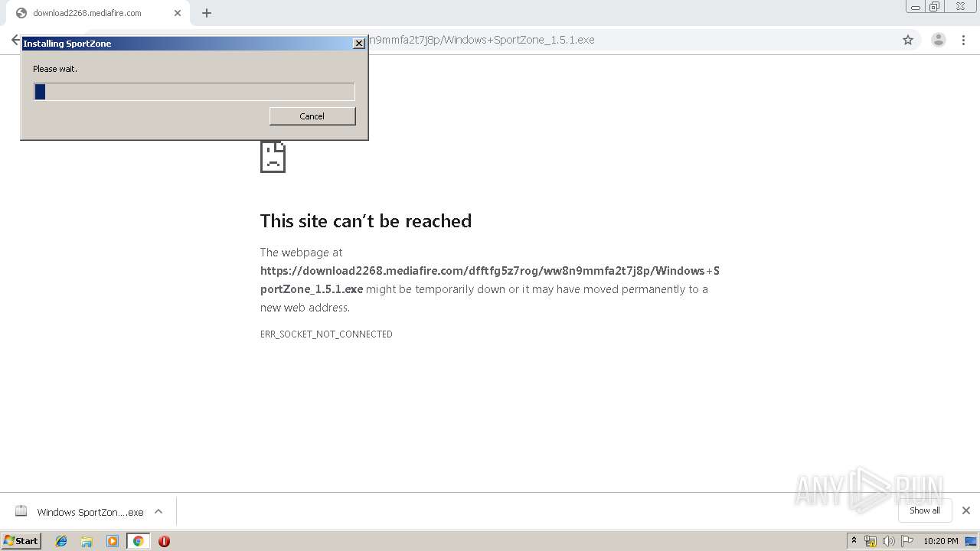The image size is (980, 551).
Task: Switch to the Chrome taskbar button
Action: (x=138, y=541)
